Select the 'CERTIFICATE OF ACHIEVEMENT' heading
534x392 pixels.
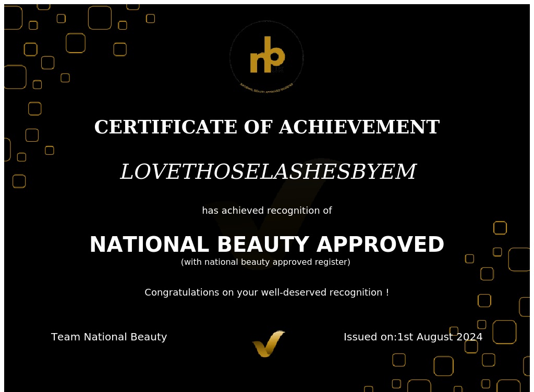267,127
